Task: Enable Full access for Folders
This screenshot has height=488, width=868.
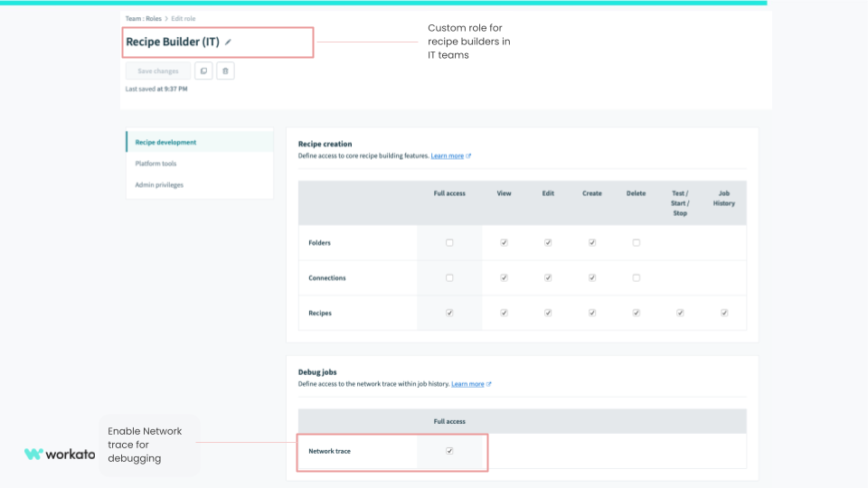Action: pos(449,242)
